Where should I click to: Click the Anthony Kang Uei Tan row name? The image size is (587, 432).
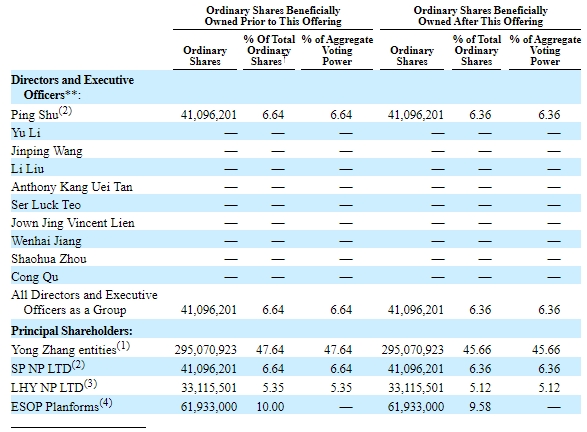click(72, 186)
